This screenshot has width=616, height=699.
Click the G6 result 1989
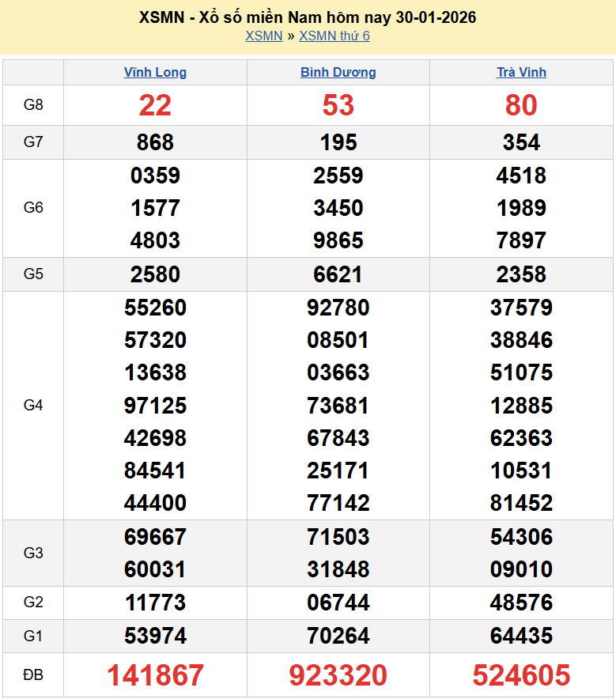521,208
